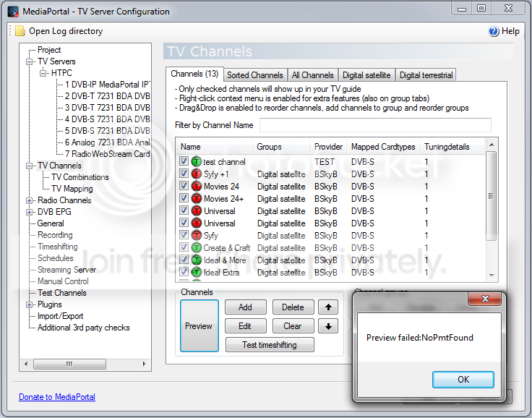Open Test Channels in the tree
532x418 pixels.
(62, 293)
